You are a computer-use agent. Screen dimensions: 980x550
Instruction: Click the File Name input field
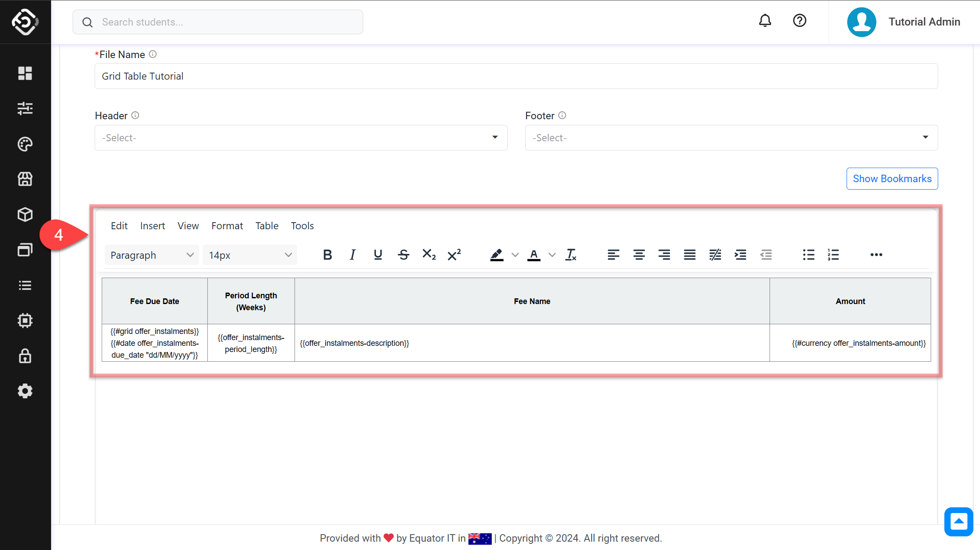pos(516,76)
